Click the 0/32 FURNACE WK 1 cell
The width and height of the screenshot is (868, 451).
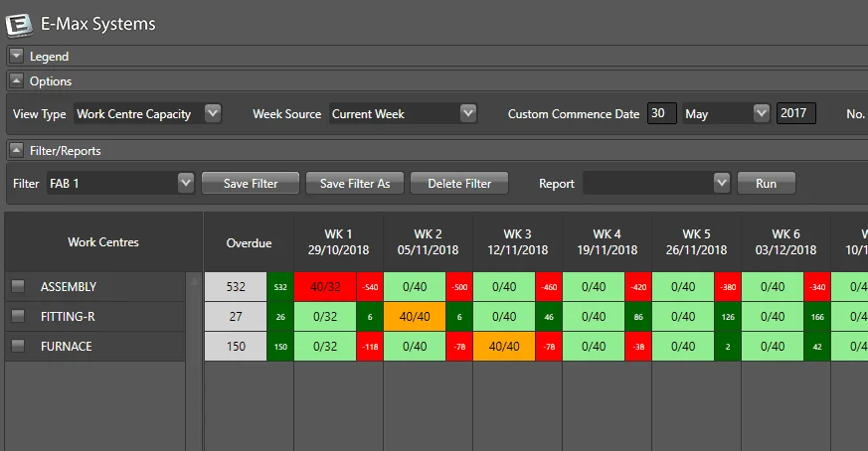(325, 347)
